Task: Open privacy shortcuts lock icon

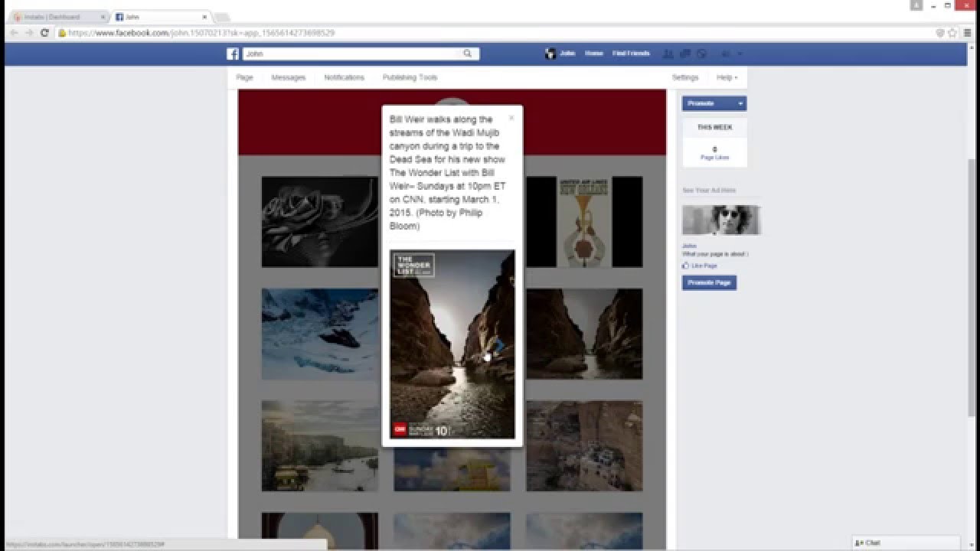Action: coord(725,54)
